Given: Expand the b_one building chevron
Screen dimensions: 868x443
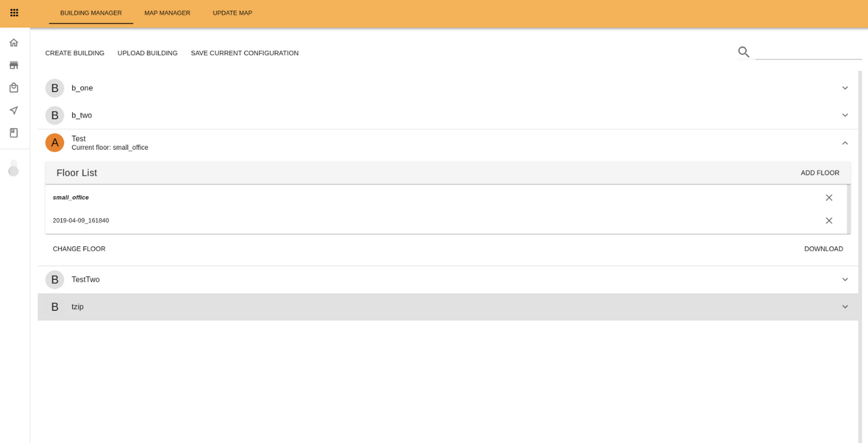Looking at the screenshot, I should tap(845, 88).
